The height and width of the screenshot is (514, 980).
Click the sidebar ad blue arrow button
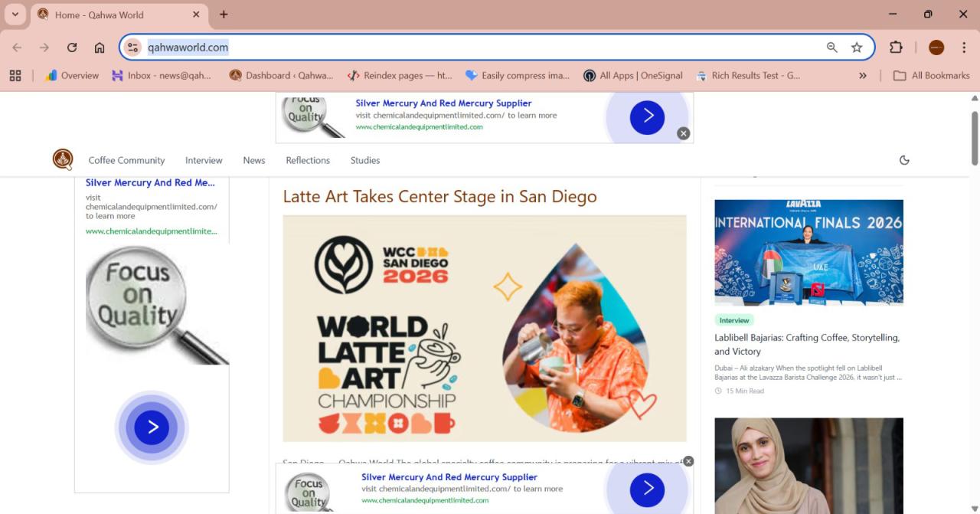[x=152, y=427]
